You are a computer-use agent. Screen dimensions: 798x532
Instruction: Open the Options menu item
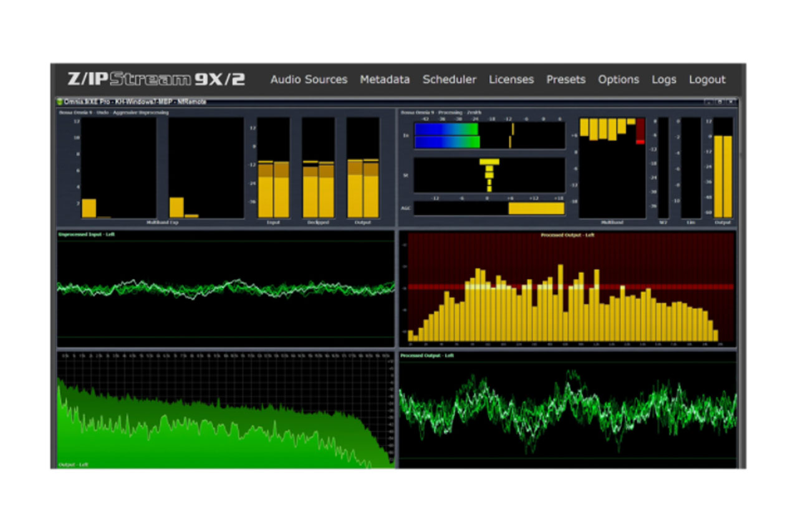point(618,80)
